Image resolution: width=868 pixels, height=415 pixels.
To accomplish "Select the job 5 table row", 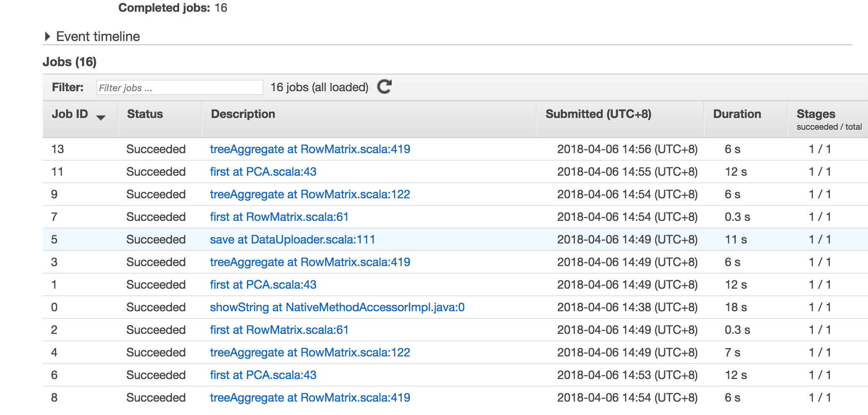I will point(455,239).
